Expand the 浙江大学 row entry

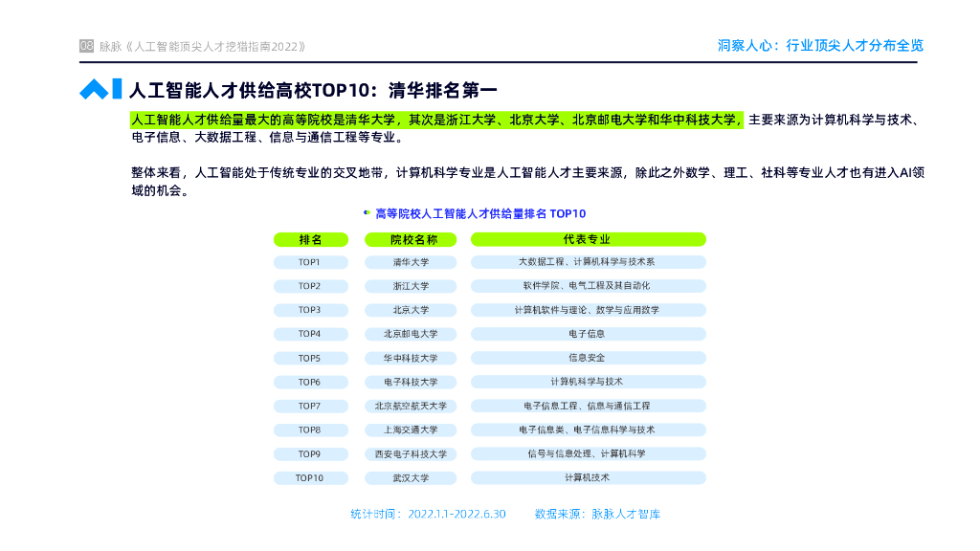411,285
